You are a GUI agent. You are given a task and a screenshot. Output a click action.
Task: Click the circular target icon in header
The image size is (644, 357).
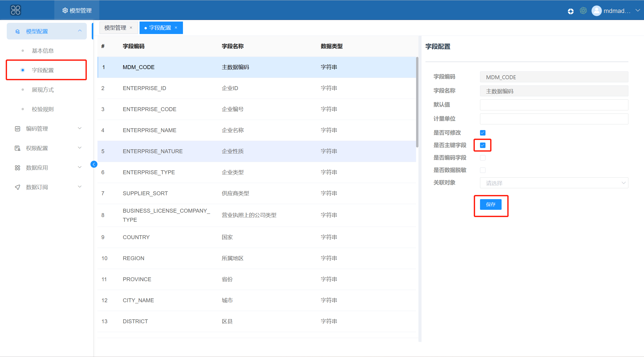tap(570, 11)
